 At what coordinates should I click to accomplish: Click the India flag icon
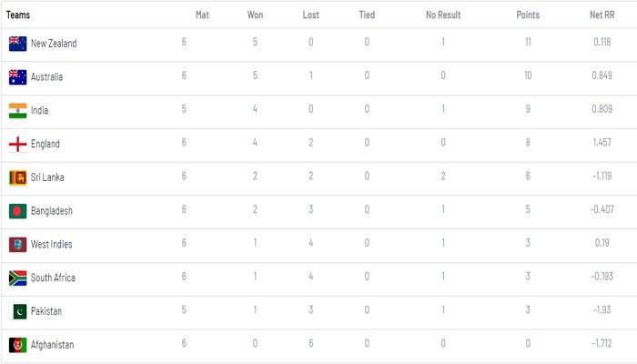(x=17, y=111)
